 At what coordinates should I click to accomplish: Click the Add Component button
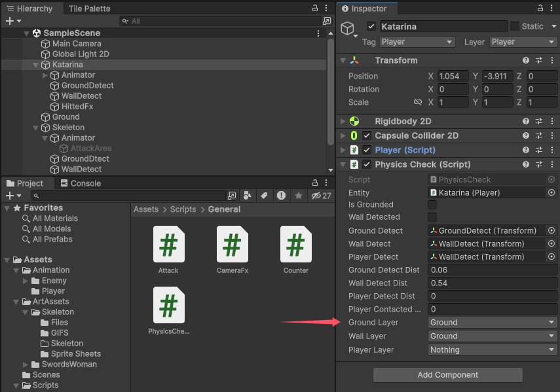pyautogui.click(x=448, y=375)
